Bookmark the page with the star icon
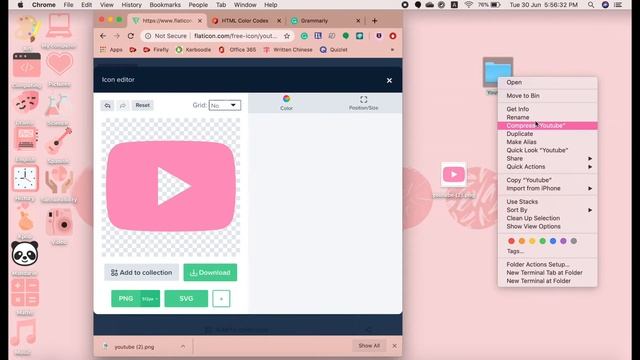 (x=287, y=36)
